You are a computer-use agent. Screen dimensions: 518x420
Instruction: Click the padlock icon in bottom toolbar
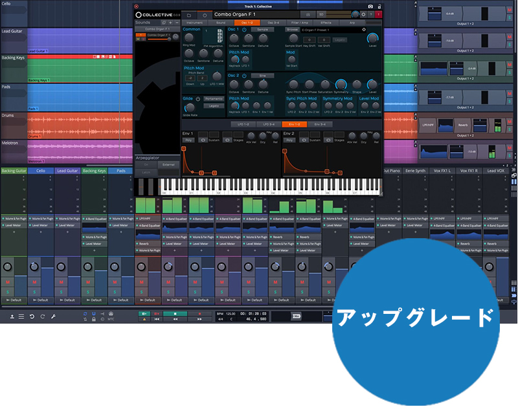[94, 319]
